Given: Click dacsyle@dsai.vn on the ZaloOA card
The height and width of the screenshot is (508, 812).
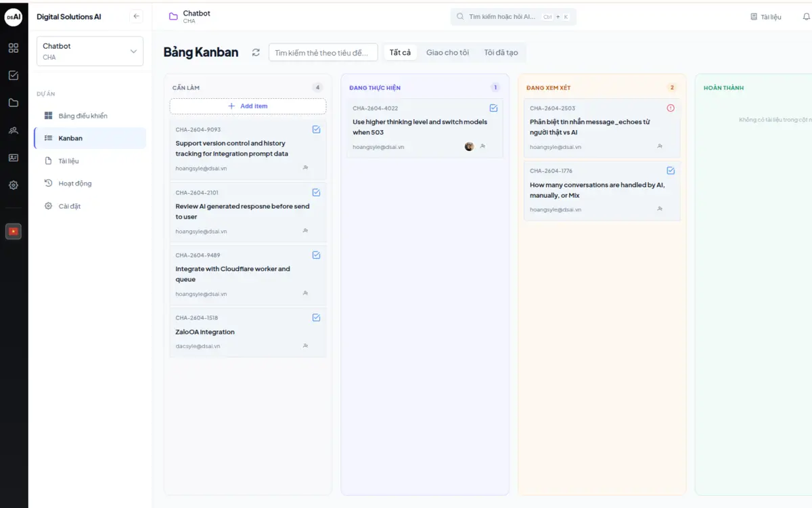Looking at the screenshot, I should (x=198, y=346).
